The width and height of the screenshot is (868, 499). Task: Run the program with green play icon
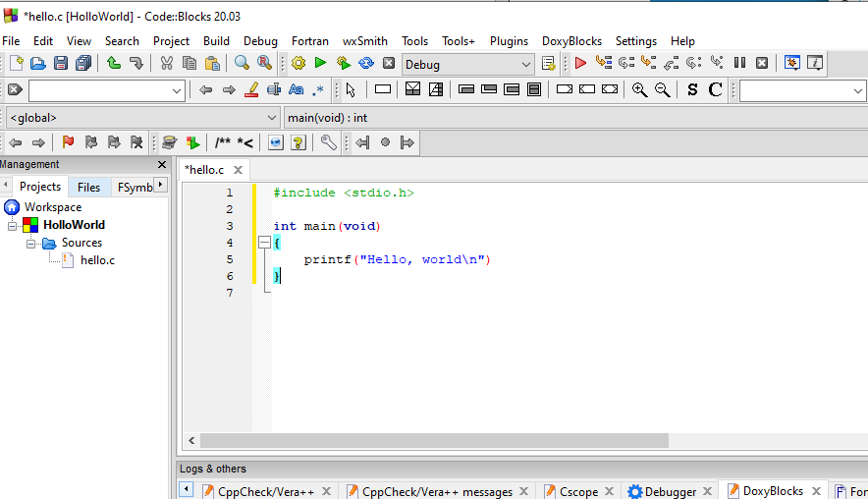(x=320, y=63)
